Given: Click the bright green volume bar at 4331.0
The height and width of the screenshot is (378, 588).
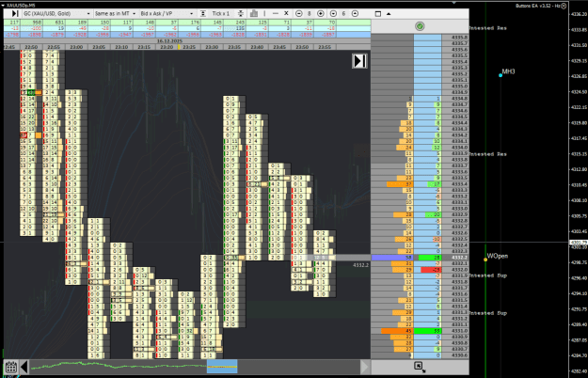Looking at the screenshot, I should (427, 331).
